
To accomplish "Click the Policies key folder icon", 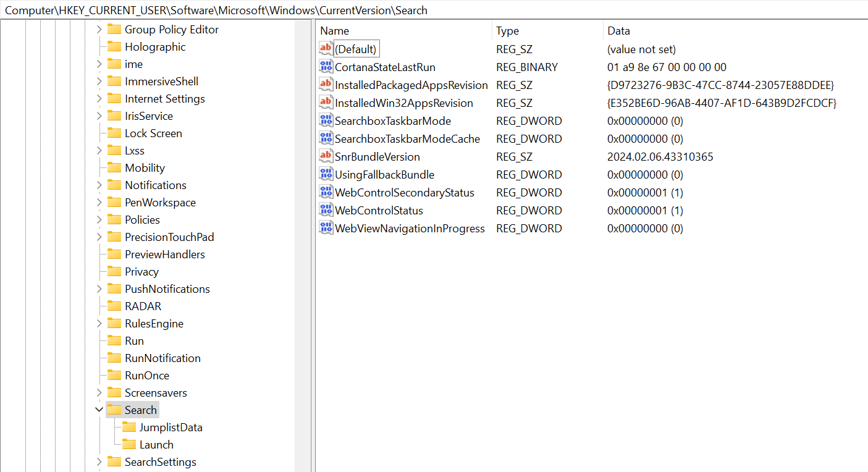I will 114,219.
